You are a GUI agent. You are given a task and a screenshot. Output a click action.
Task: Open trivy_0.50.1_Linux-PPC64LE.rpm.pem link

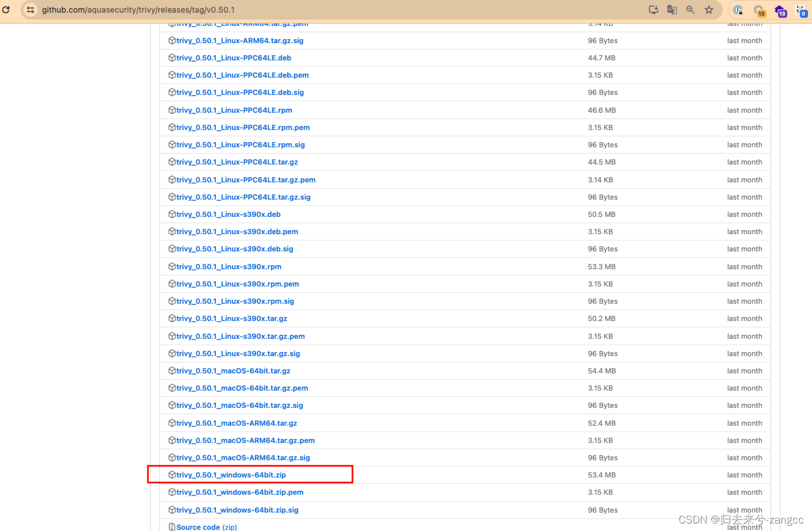point(243,128)
